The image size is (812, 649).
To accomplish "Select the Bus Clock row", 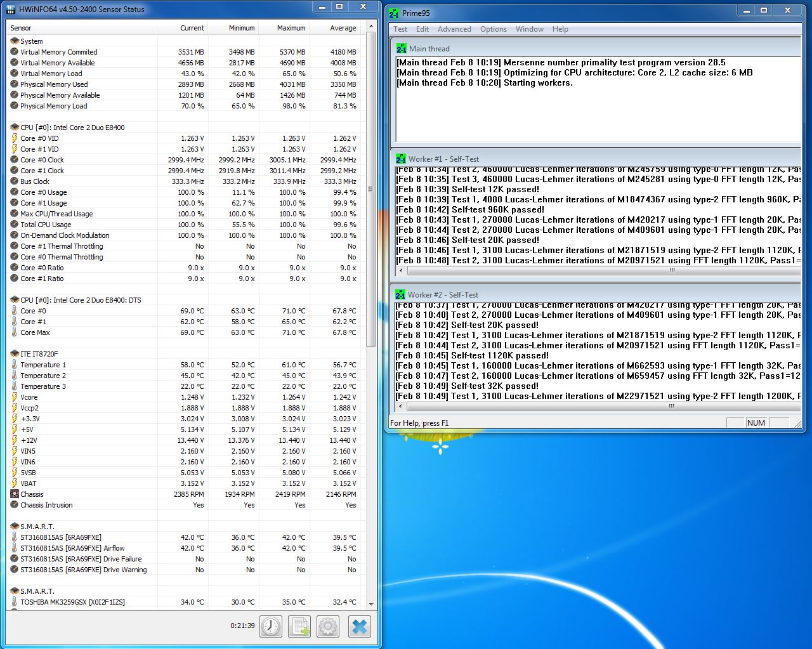I will click(184, 181).
